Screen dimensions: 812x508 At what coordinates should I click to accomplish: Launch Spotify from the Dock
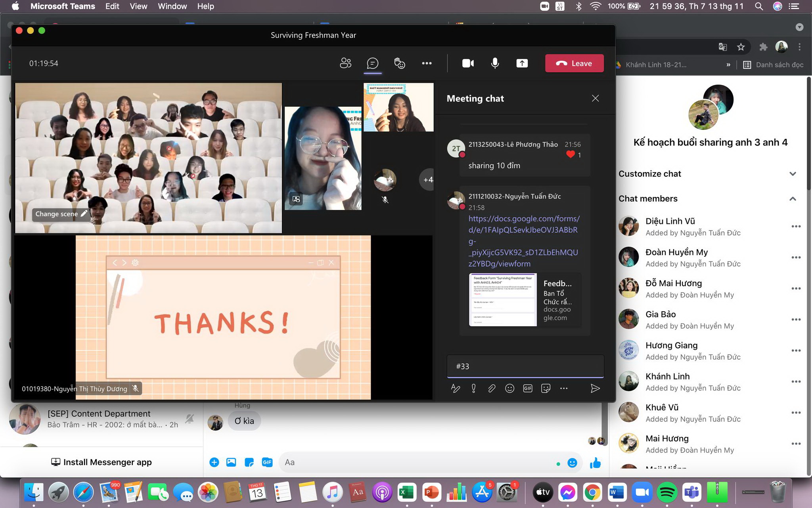pyautogui.click(x=667, y=493)
